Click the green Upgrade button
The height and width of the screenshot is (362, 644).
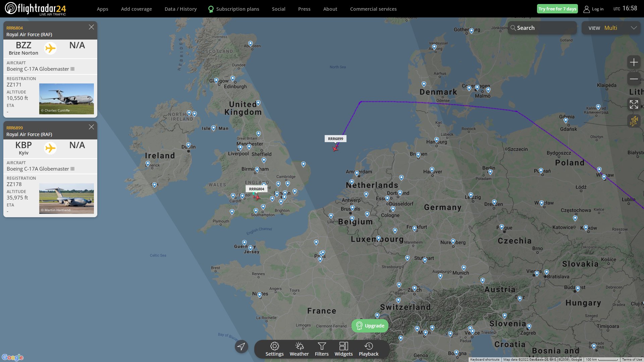[370, 326]
